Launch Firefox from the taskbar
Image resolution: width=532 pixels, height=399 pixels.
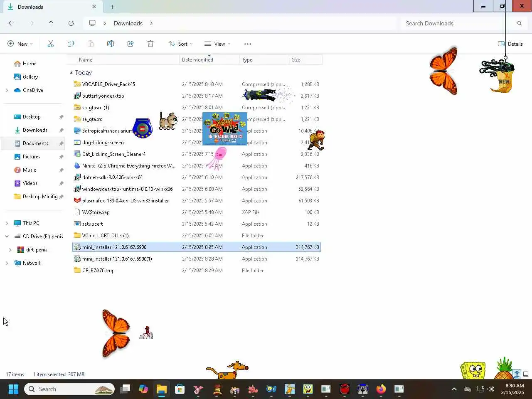coord(381,389)
